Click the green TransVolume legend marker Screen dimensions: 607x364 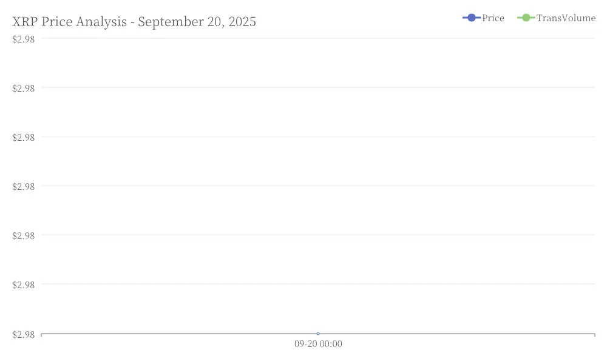click(x=526, y=18)
